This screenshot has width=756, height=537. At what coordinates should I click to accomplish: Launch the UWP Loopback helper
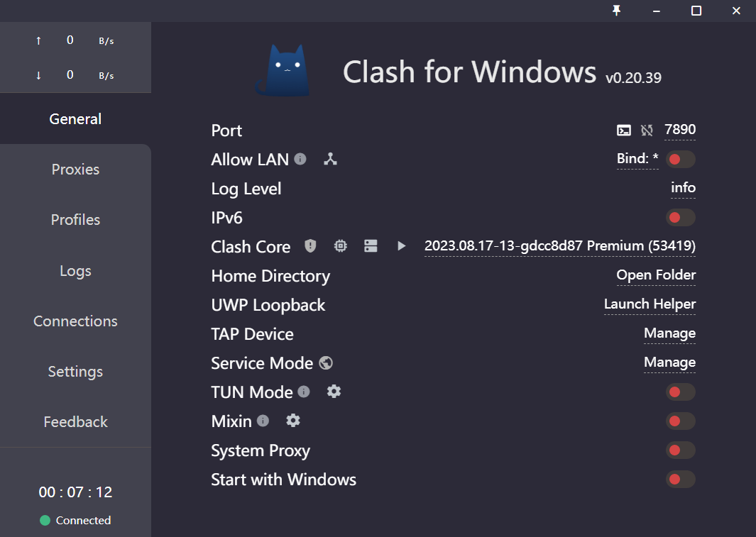click(x=650, y=304)
